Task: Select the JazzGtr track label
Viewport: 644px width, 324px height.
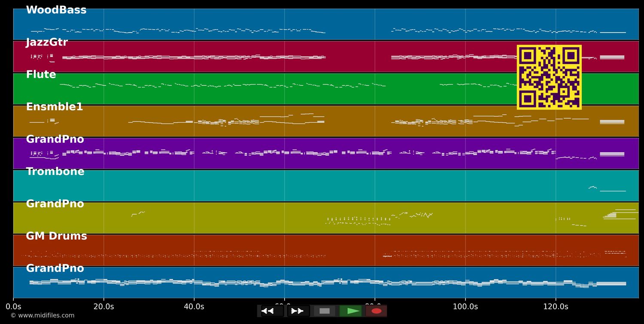Action: coord(47,42)
